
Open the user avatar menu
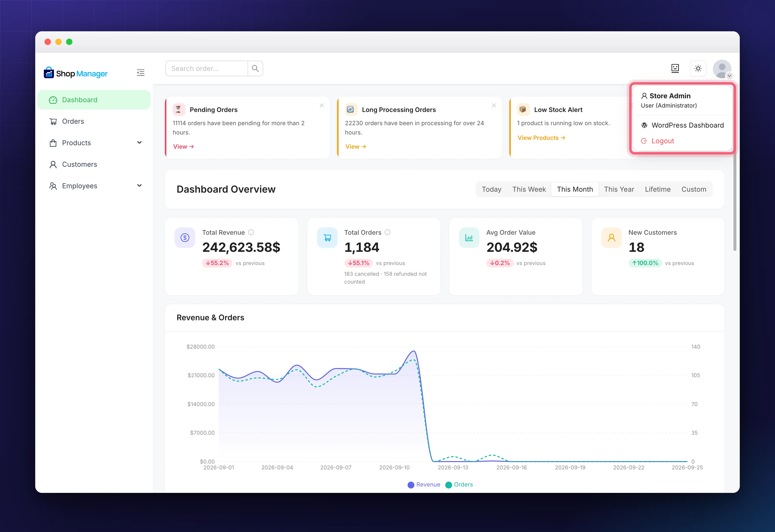click(x=722, y=69)
